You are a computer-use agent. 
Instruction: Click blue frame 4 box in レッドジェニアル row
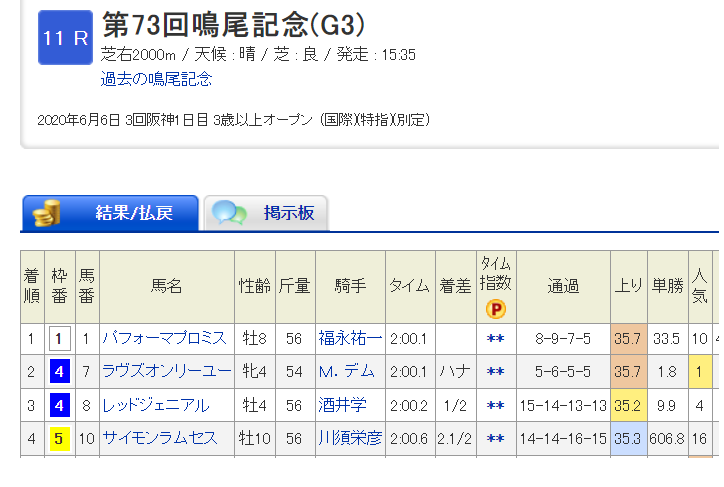pos(60,405)
